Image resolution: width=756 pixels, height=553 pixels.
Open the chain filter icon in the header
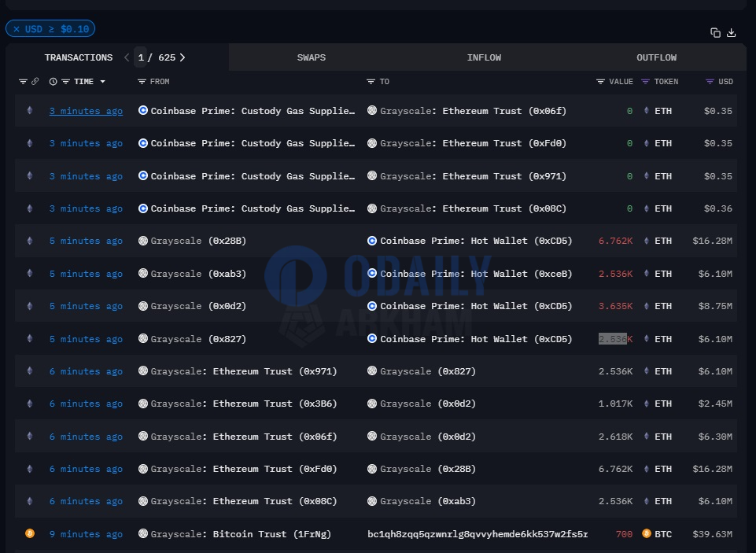pos(23,82)
